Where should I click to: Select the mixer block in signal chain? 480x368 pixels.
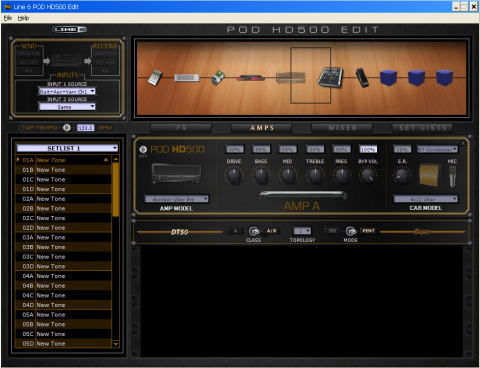(330, 77)
